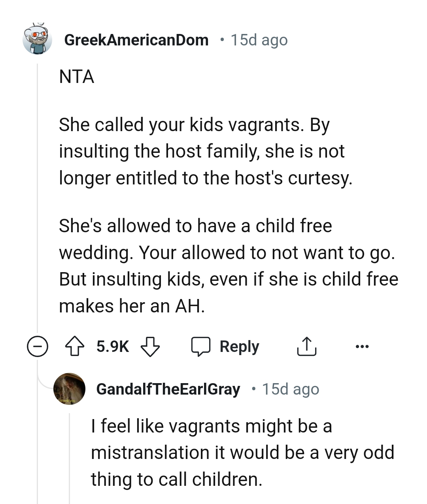Select the upvote arrow beside the 5.9K count
Screen dimensions: 427x504
(76, 347)
